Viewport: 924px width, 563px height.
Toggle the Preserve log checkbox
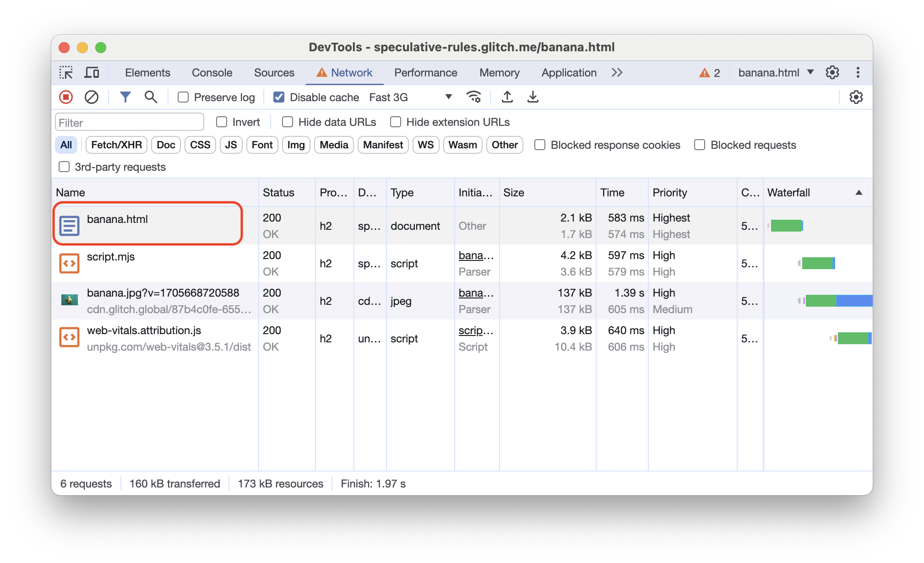[x=184, y=97]
